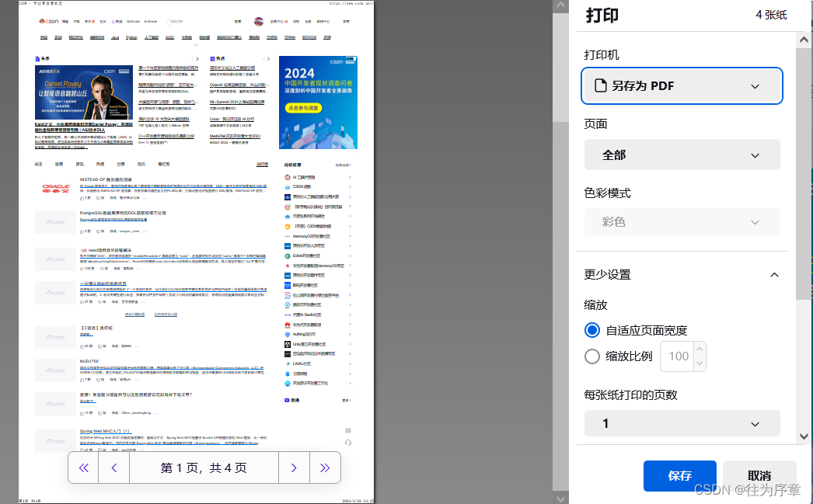
Task: Click the 每张纸打印的页数 label
Action: pyautogui.click(x=630, y=395)
